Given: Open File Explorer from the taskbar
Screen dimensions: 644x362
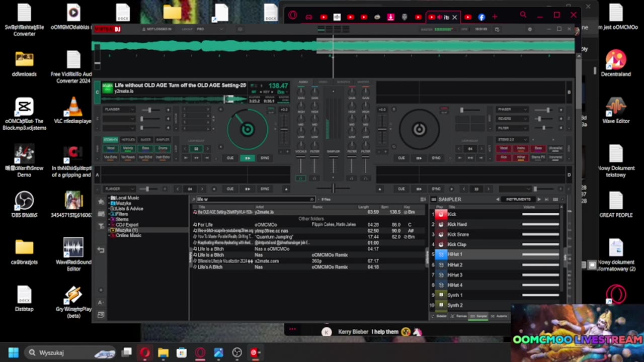Looking at the screenshot, I should (x=163, y=352).
